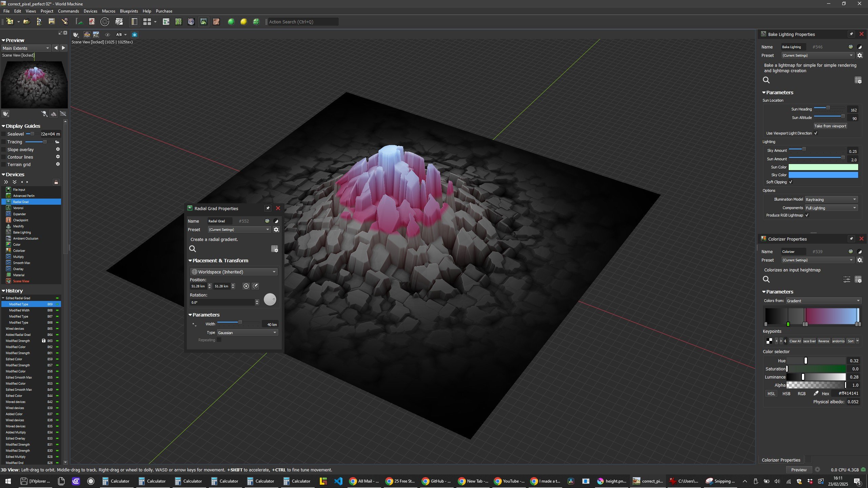Open the Main Extents dropdown

[x=26, y=48]
